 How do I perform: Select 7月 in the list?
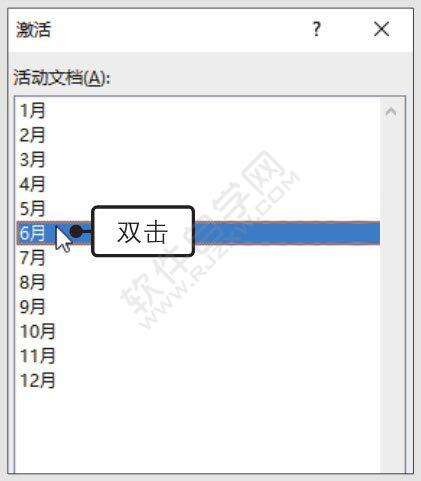[198, 258]
